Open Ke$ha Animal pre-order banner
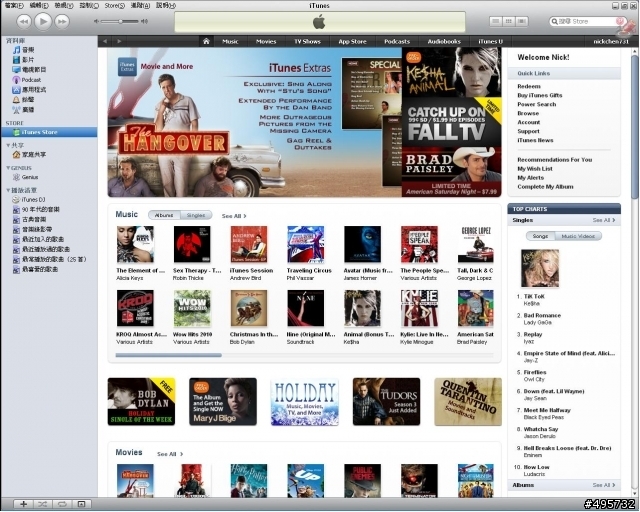Screen dimensions: 640x512 (451, 72)
